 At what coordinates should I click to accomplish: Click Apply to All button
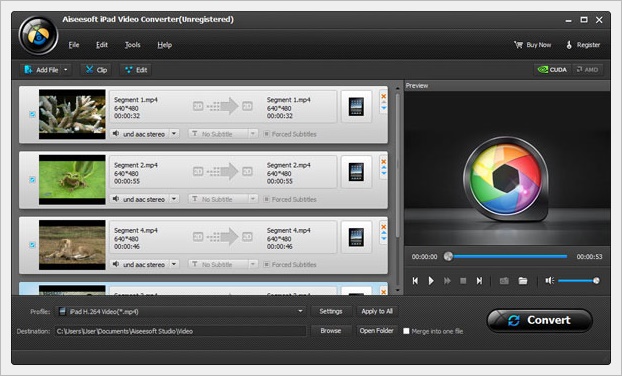tap(377, 311)
